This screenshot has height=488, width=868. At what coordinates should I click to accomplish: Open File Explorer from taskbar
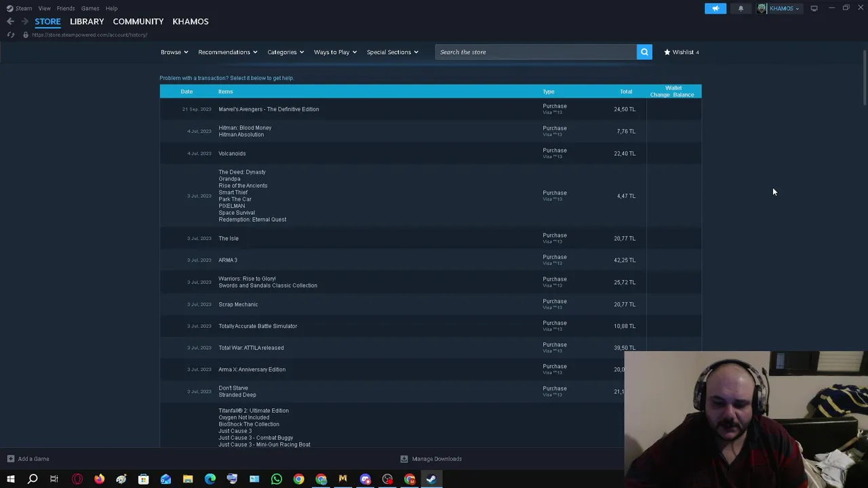click(x=188, y=480)
